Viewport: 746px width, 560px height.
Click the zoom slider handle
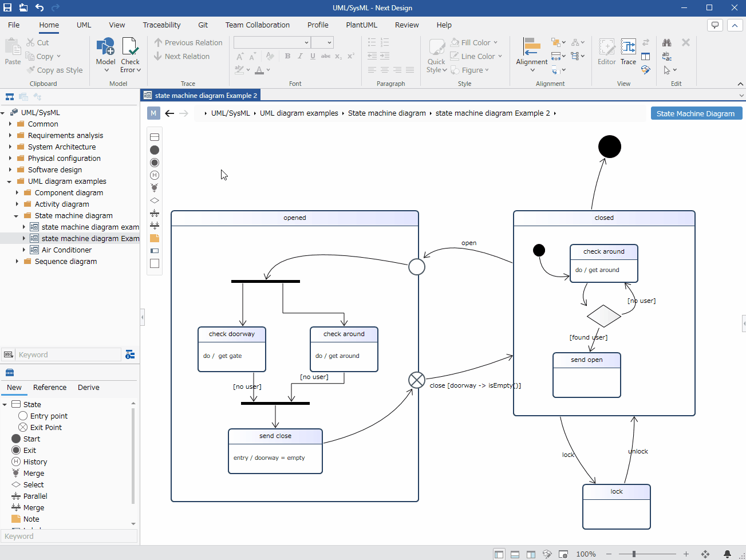634,554
